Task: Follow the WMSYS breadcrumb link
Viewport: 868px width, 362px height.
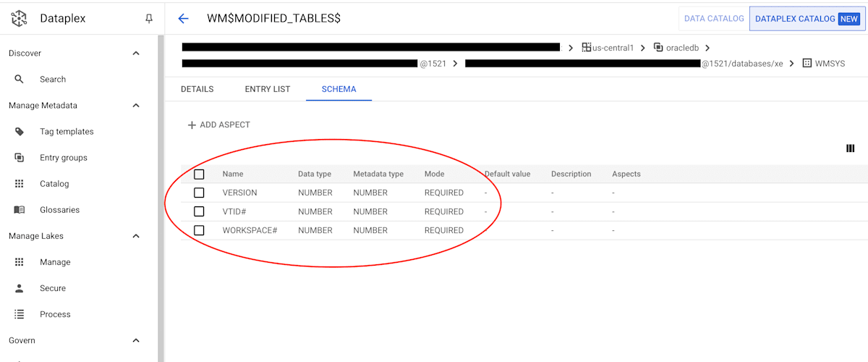Action: click(830, 64)
